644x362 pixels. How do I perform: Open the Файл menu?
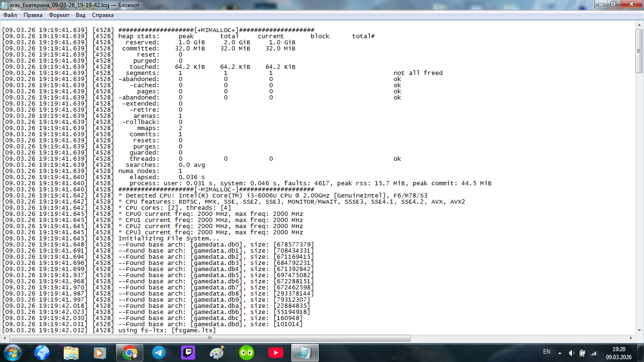click(x=10, y=15)
